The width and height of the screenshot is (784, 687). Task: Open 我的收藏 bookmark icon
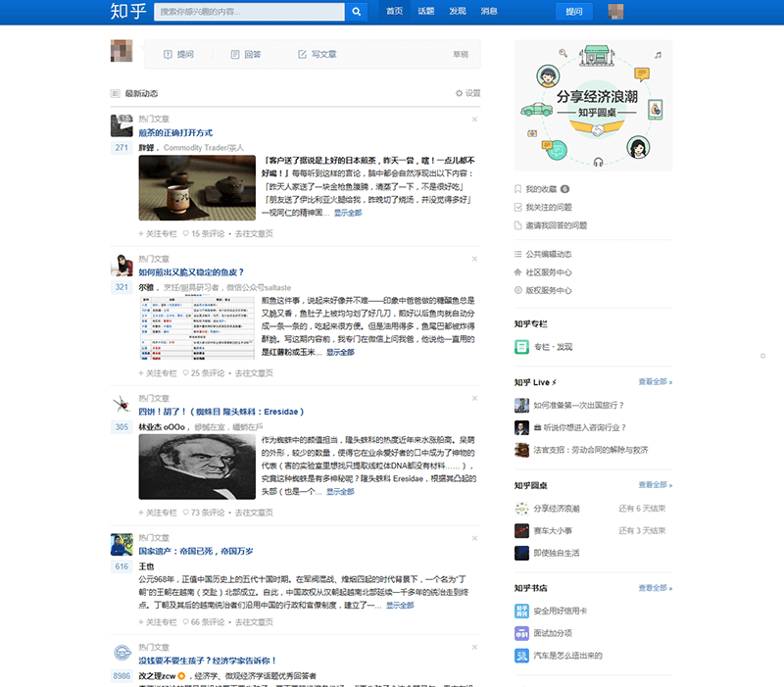(x=518, y=189)
